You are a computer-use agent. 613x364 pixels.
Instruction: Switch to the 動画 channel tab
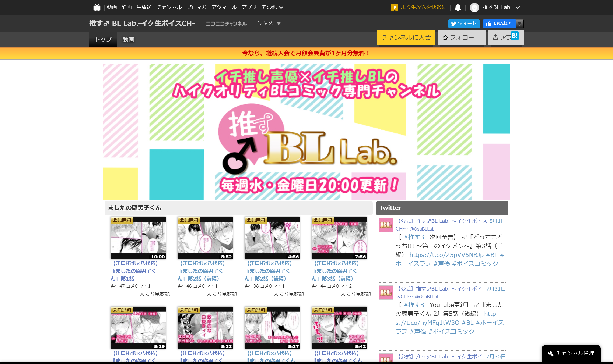pos(128,39)
